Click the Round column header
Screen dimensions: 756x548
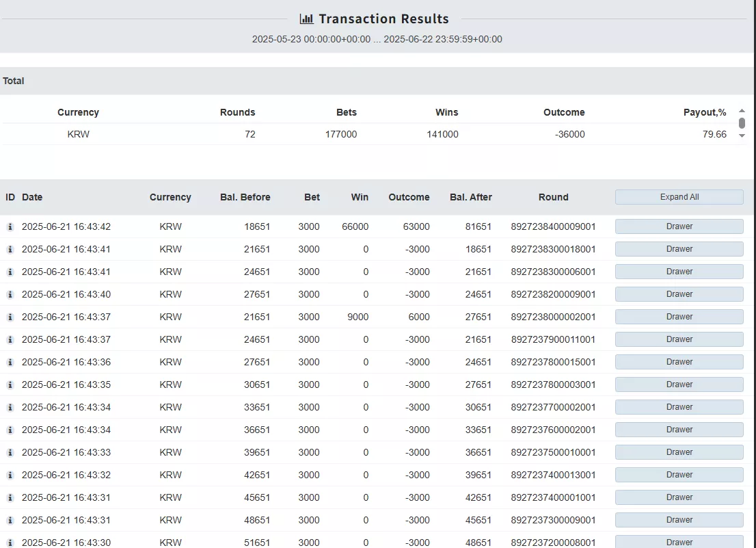point(554,197)
